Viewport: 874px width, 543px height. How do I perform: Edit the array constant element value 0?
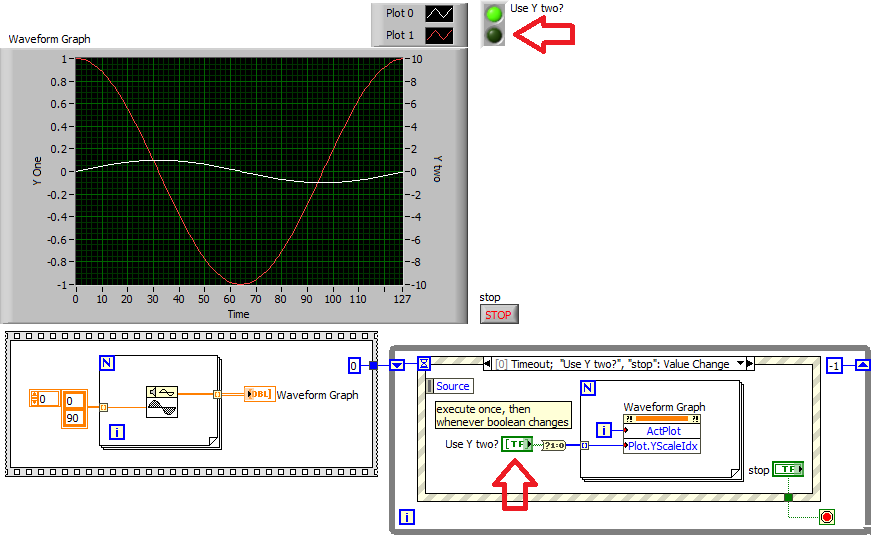[74, 401]
